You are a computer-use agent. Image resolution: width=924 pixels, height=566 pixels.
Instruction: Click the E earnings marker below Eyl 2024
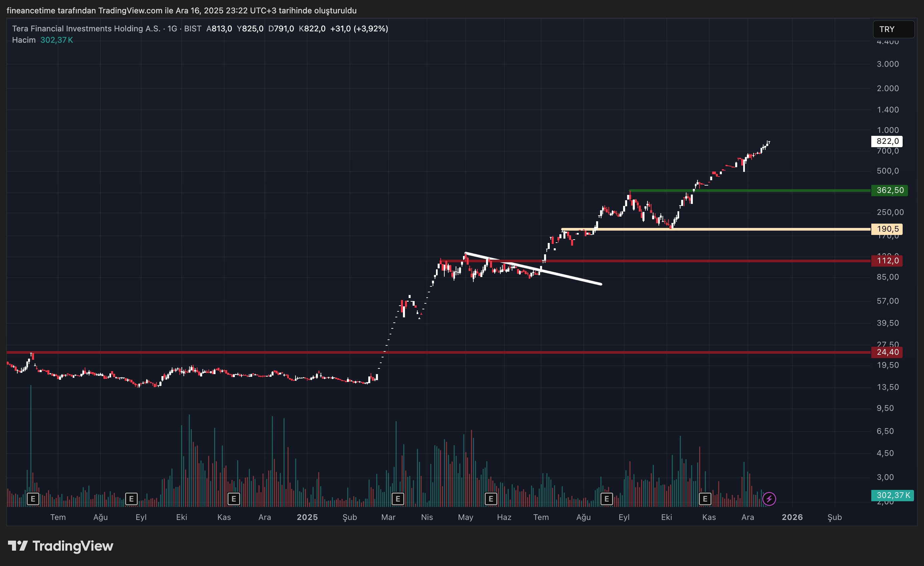131,499
